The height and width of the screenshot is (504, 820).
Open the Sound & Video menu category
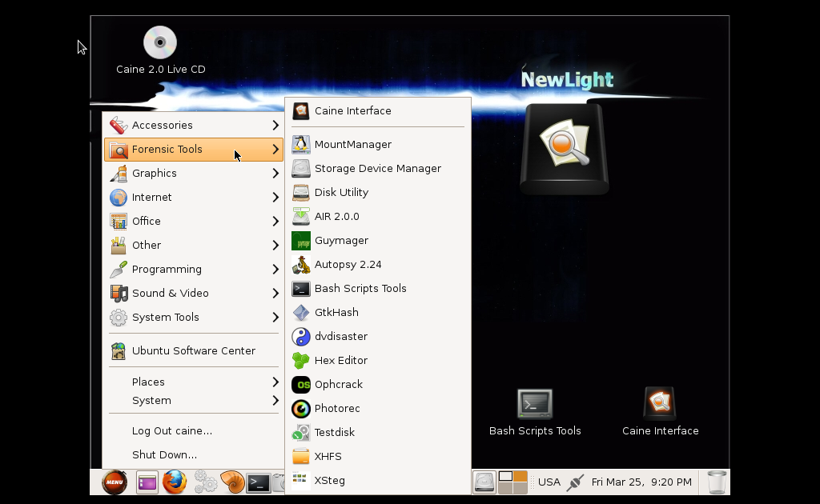194,294
